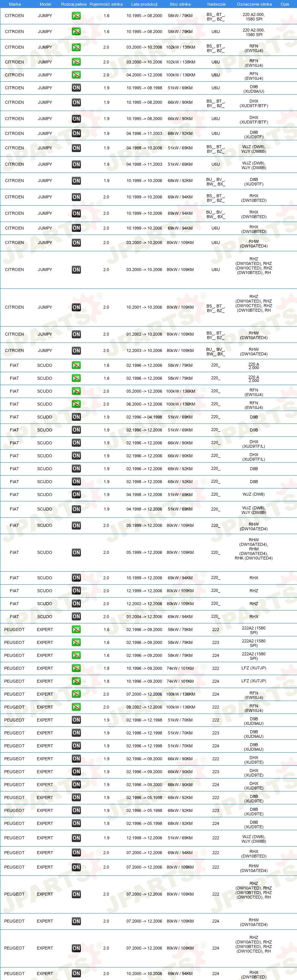Click the ON icon for Jumpy 12.2003 -> 10.2006

pos(76,351)
